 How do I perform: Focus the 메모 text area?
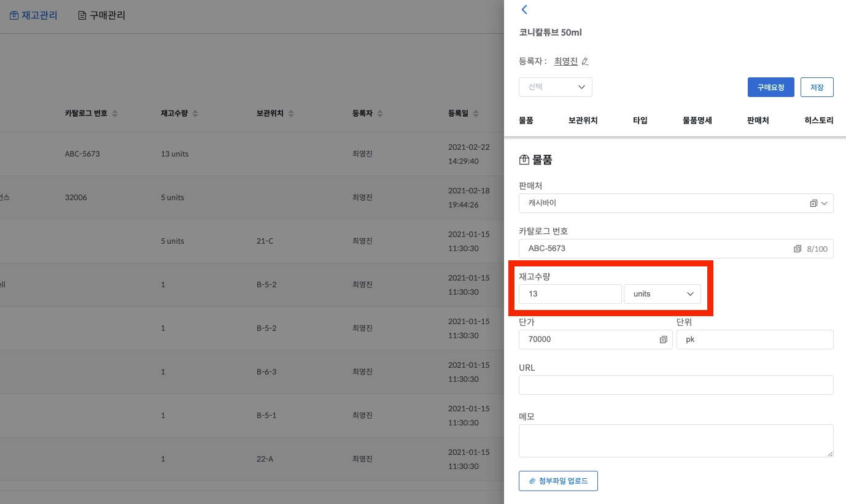click(676, 441)
